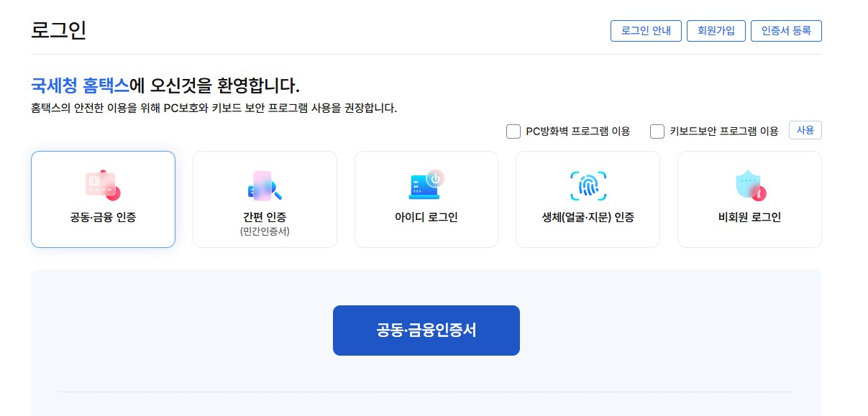Screen dimensions: 868x416
Task: Click the shield icon on the 비회원 로그인 card
Action: click(749, 185)
